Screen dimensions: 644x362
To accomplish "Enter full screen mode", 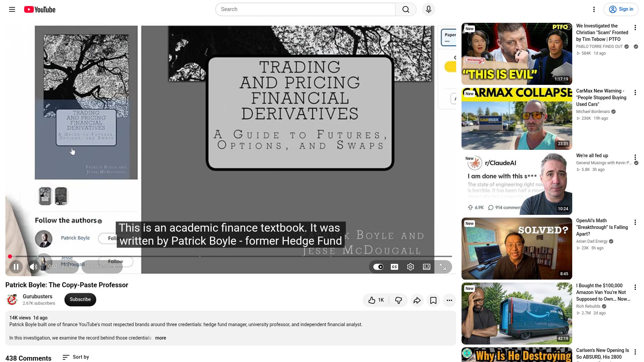I will pyautogui.click(x=443, y=267).
